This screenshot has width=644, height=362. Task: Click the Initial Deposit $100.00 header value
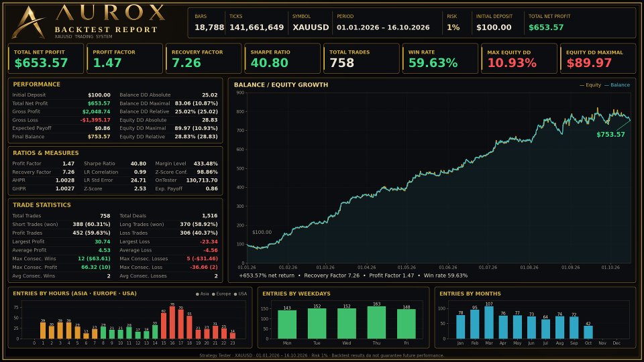[x=494, y=27]
